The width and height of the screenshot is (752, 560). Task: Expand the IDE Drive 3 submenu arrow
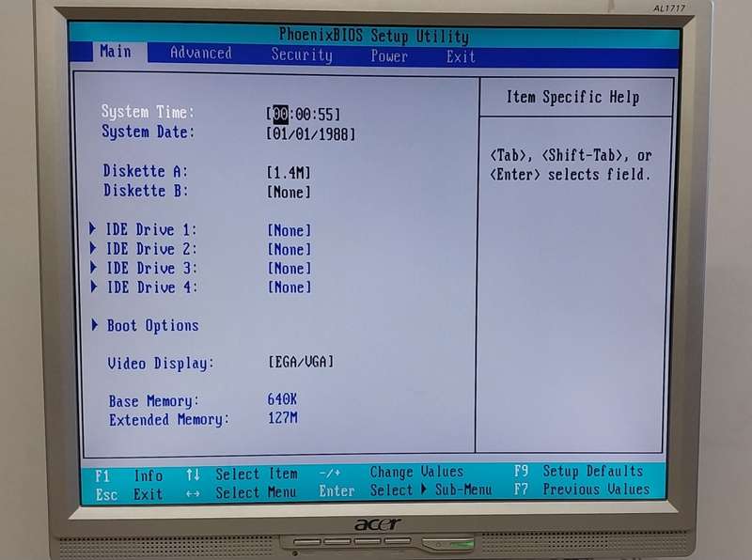93,267
